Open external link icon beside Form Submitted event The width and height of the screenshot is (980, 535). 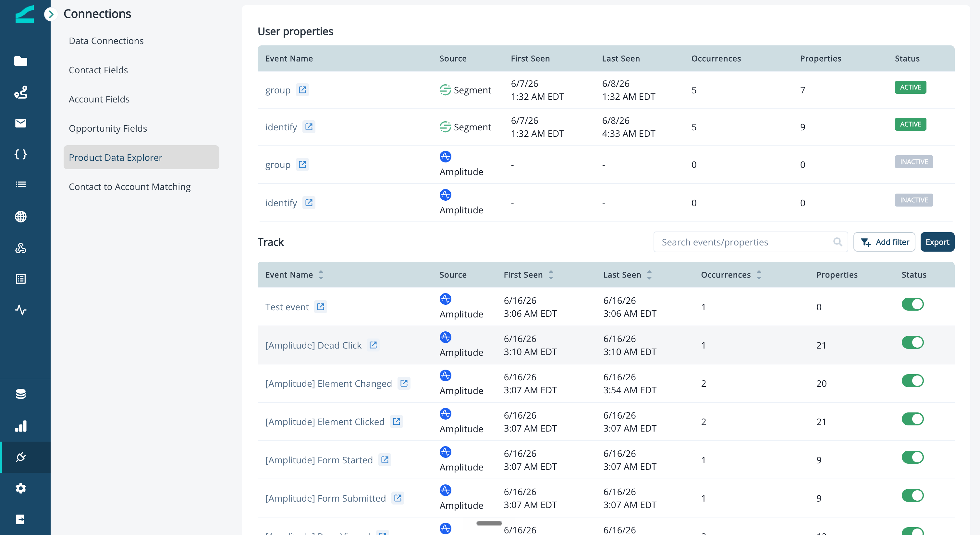pos(398,498)
